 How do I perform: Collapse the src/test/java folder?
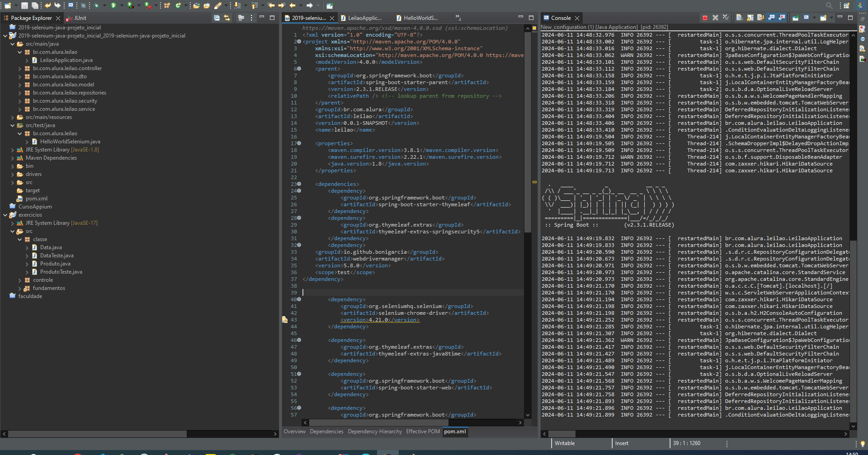click(x=13, y=125)
